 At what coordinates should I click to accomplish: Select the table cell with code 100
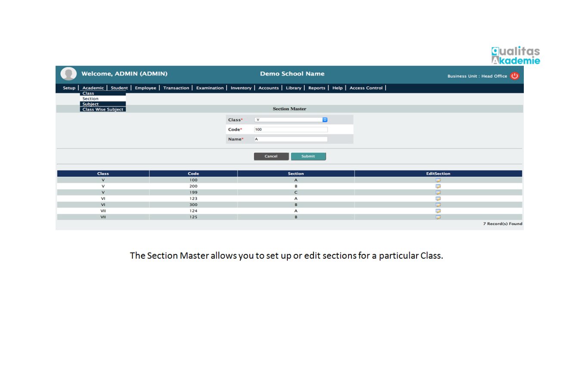click(x=193, y=180)
